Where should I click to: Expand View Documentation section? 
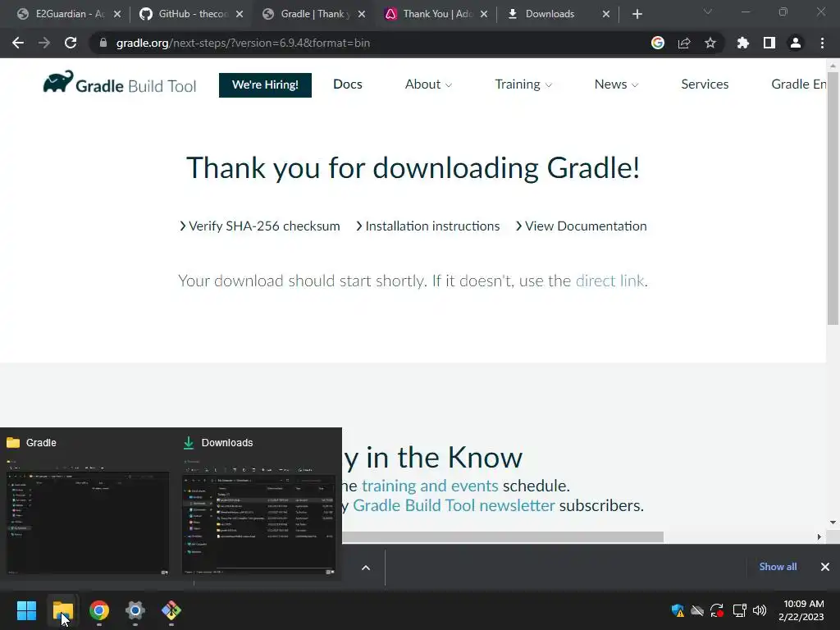582,226
